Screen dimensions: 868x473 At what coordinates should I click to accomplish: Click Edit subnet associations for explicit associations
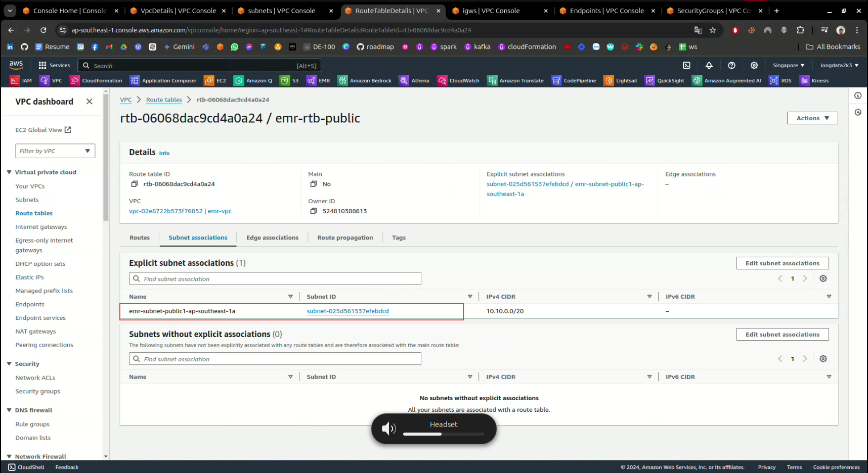[x=782, y=263]
